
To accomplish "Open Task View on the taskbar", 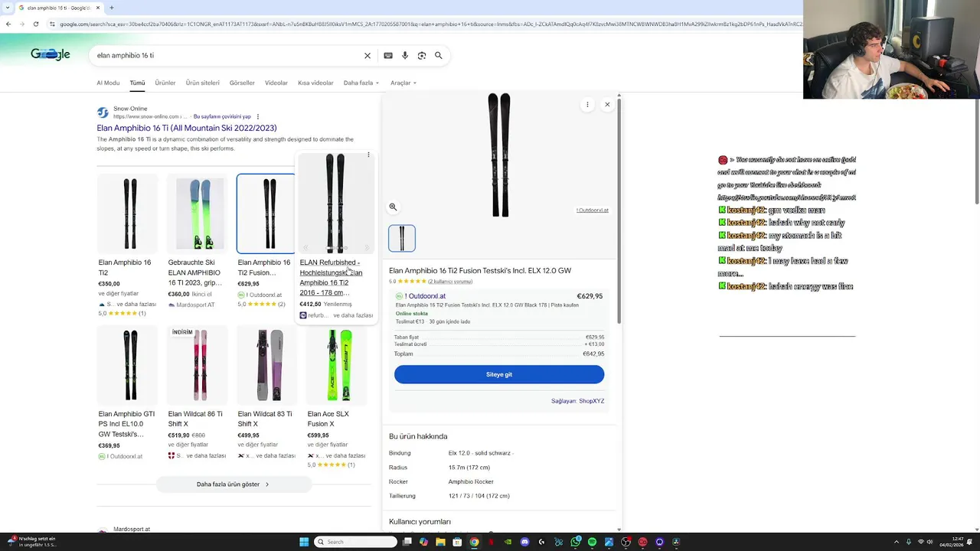I will (407, 542).
